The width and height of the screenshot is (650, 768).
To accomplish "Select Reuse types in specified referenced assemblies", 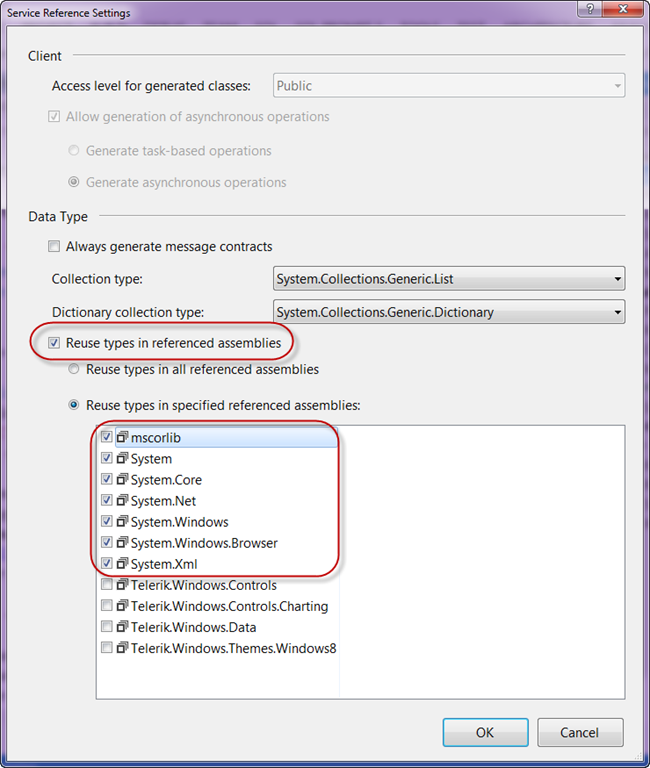I will [74, 405].
